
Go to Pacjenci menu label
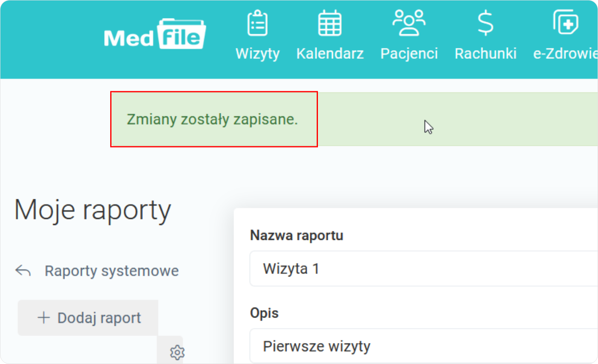point(409,53)
